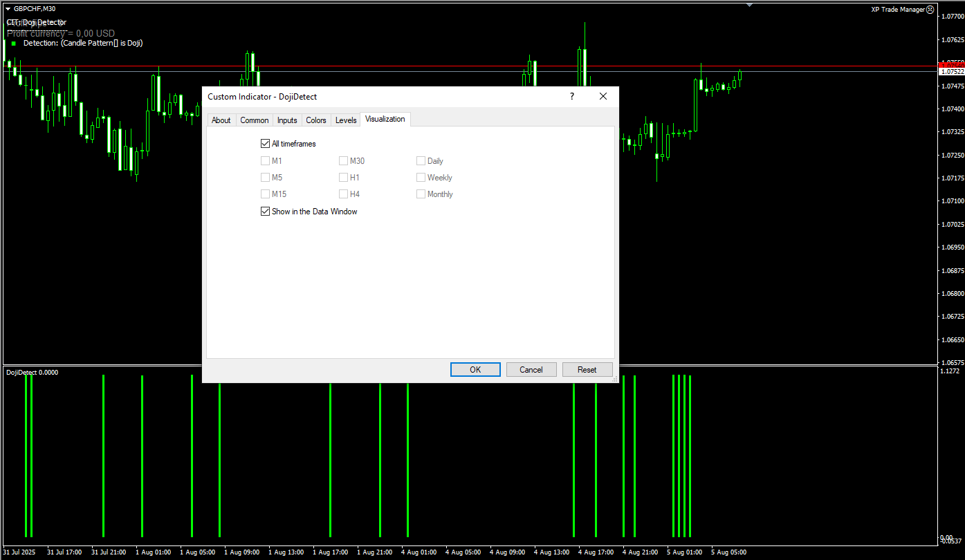This screenshot has width=965, height=560.
Task: Switch to the Levels tab
Action: [345, 119]
